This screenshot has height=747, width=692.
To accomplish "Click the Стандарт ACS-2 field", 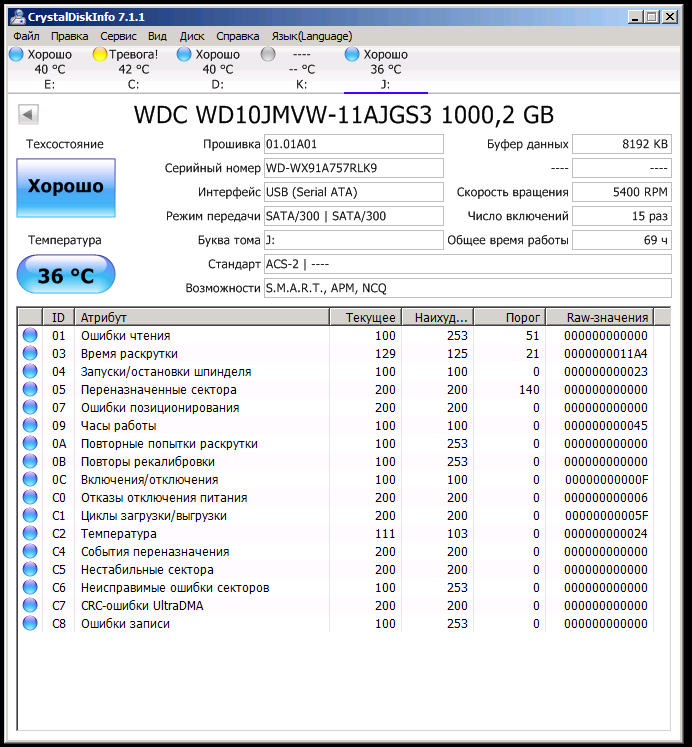I will pyautogui.click(x=468, y=264).
